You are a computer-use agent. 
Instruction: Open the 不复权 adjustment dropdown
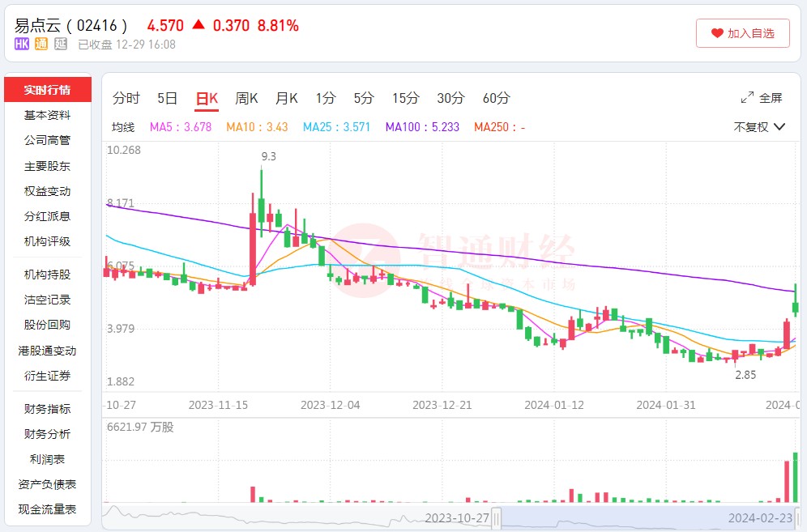(759, 127)
